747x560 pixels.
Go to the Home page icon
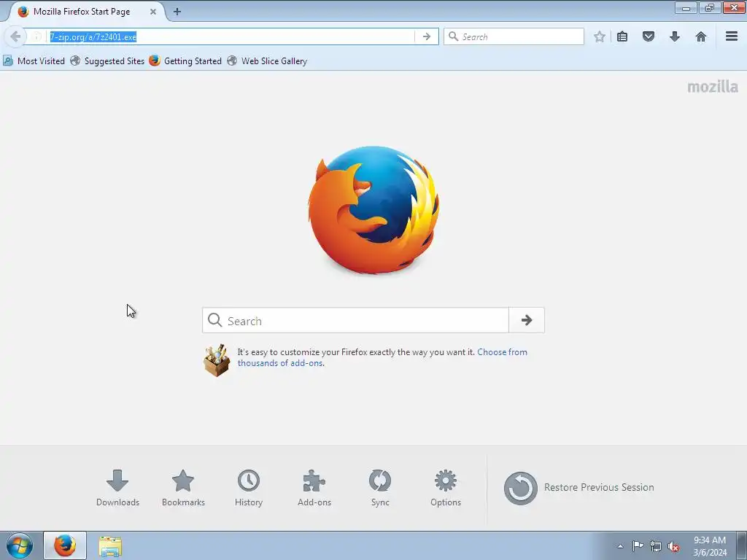pos(701,36)
